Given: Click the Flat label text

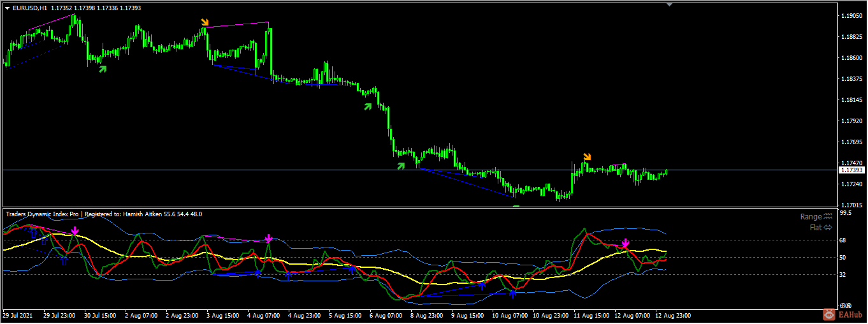Looking at the screenshot, I should [815, 227].
